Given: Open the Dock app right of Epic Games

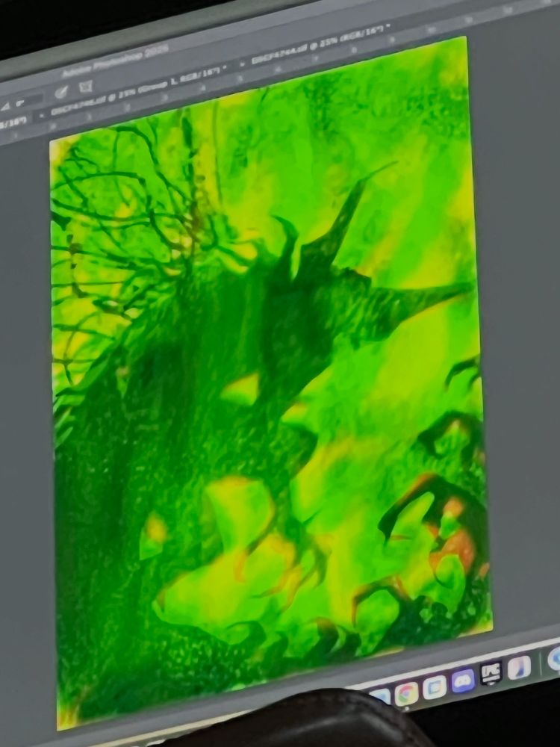Looking at the screenshot, I should [519, 667].
